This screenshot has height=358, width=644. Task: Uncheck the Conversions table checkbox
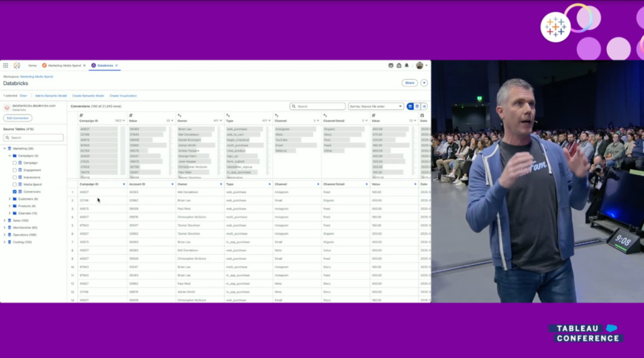[x=15, y=191]
